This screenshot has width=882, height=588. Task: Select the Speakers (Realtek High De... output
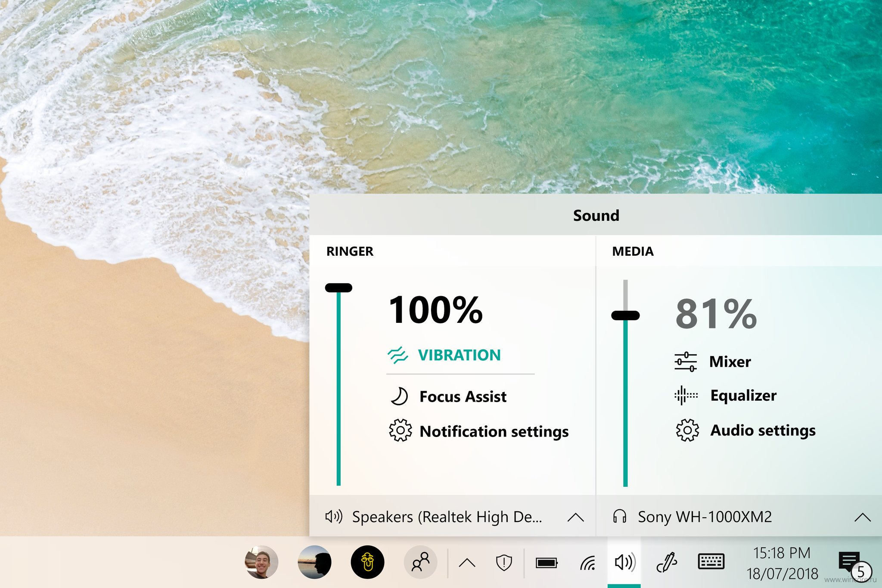447,517
